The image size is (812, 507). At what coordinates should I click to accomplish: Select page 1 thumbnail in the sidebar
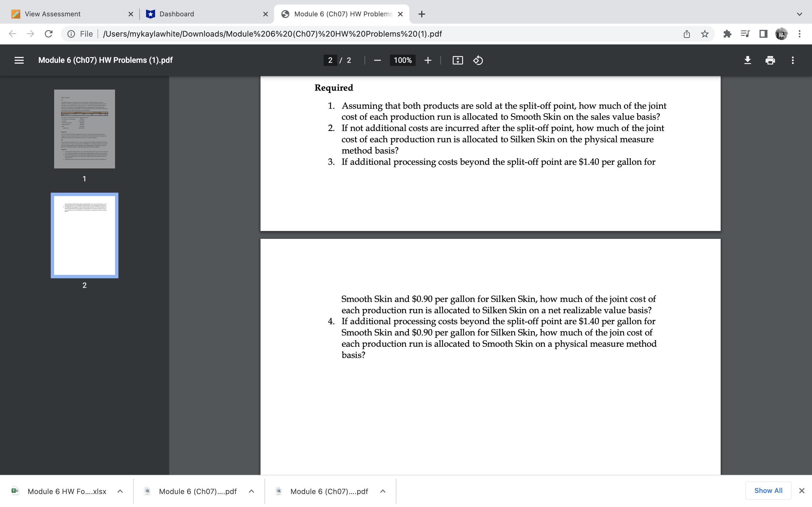84,129
